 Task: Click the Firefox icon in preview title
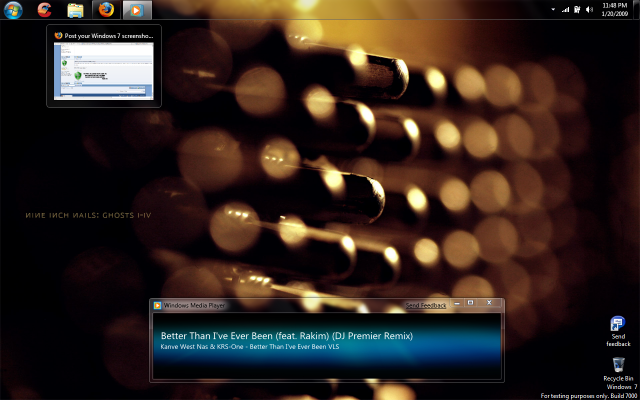(58, 36)
